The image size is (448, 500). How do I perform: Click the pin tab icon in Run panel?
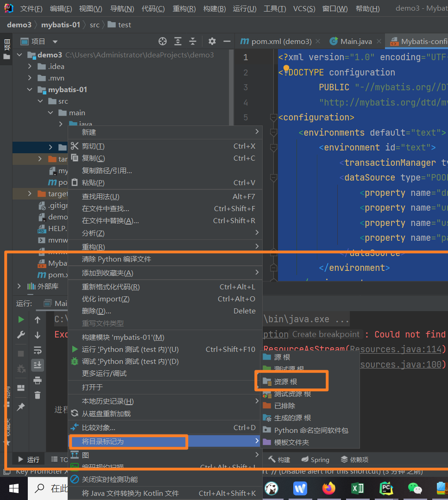coord(21,406)
